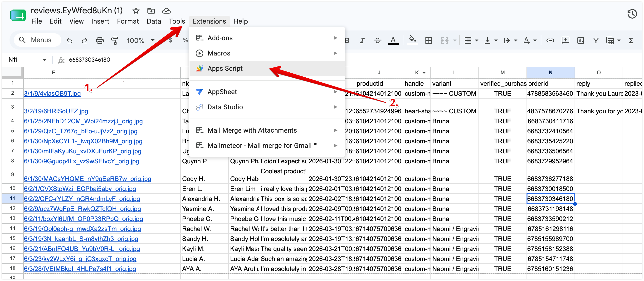This screenshot has height=281, width=644.
Task: Open the Google Sheets home icon
Action: 18,15
